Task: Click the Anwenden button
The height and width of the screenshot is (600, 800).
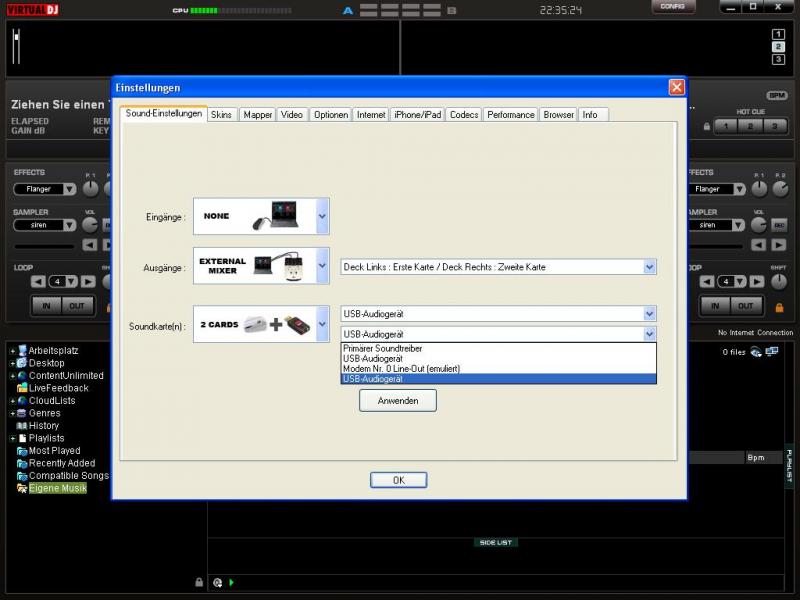Action: [x=397, y=400]
